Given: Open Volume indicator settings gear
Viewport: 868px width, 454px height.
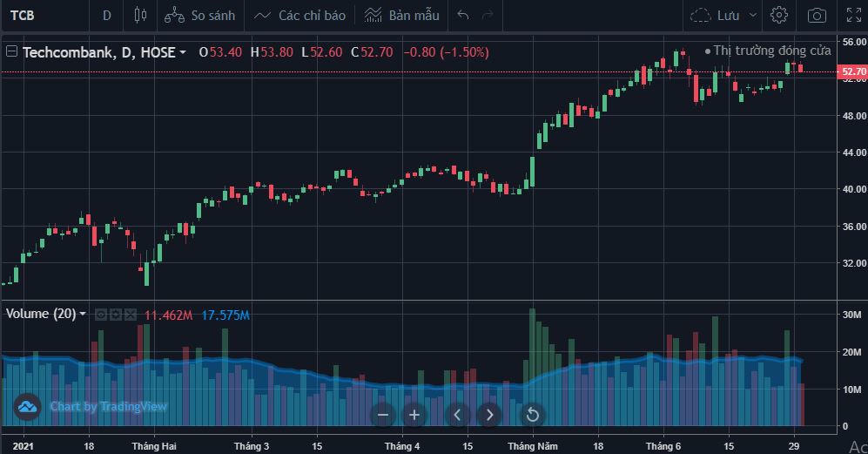Looking at the screenshot, I should pyautogui.click(x=116, y=315).
